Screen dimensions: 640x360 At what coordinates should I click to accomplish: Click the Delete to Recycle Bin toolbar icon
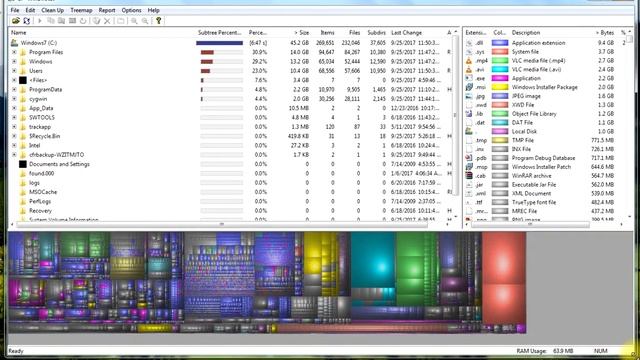point(96,21)
